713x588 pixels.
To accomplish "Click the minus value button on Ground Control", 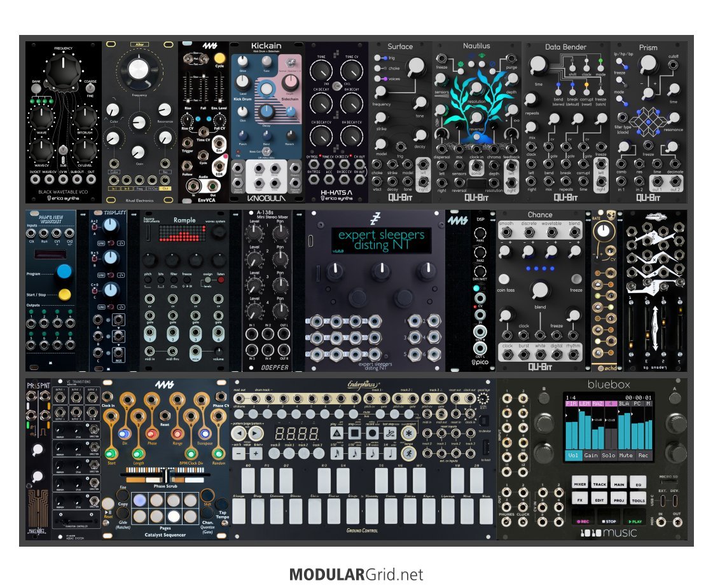I will tap(239, 453).
